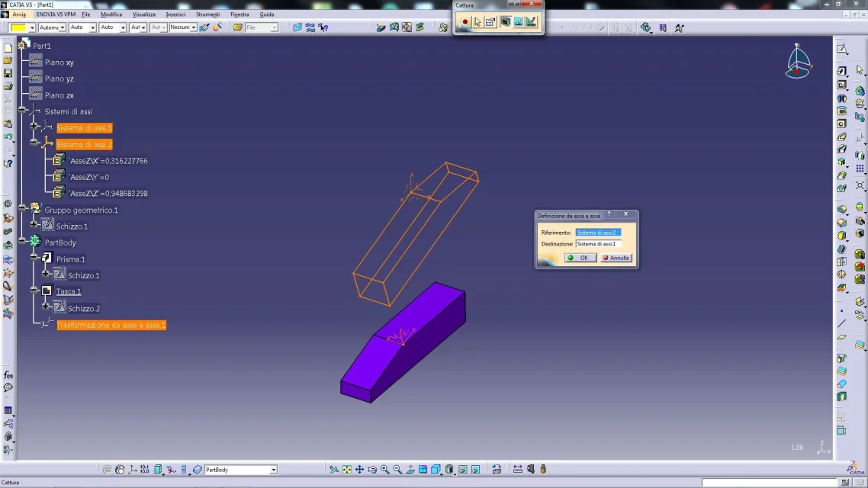Click the Zoom In magnifier icon

[x=384, y=470]
